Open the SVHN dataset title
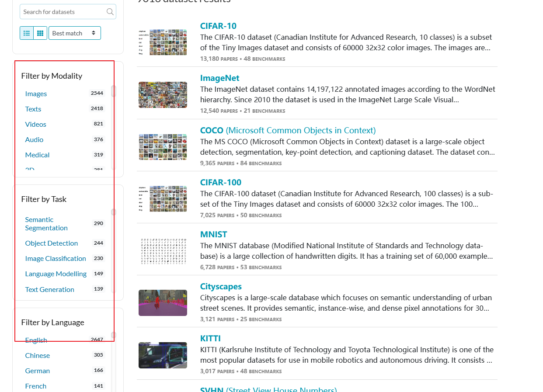This screenshot has width=543, height=392. tap(268, 389)
